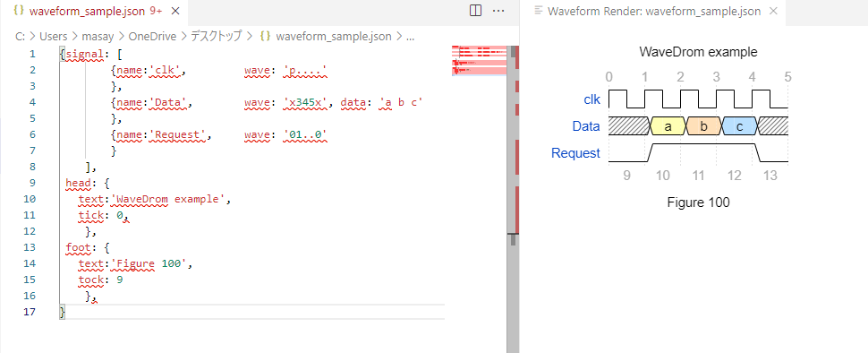The height and width of the screenshot is (353, 868).
Task: Click the 'WaveDrom example' title in render
Action: pos(698,53)
